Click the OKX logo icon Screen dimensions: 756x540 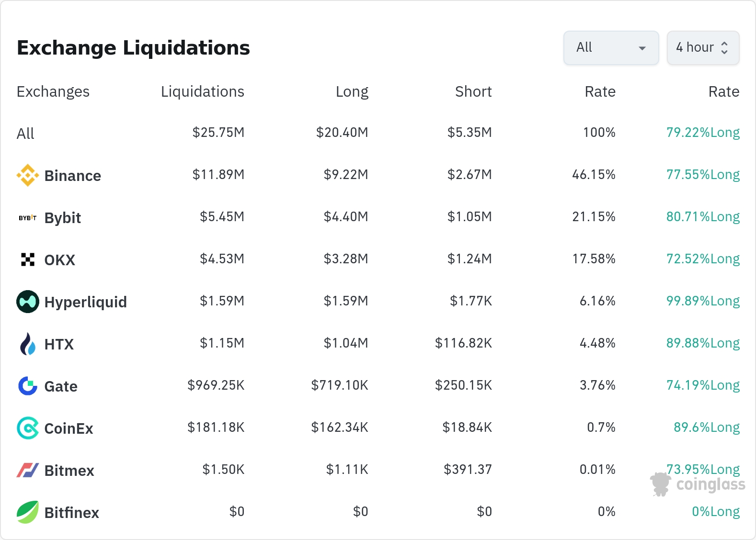coord(28,259)
